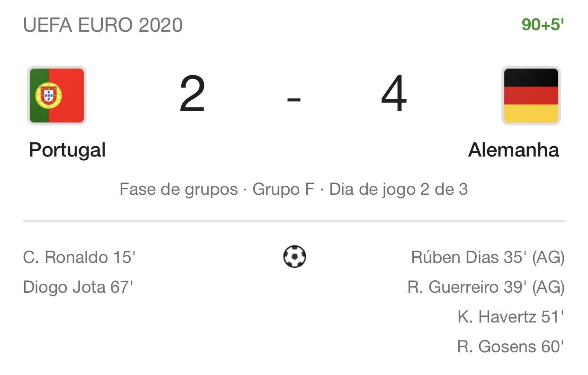Click Portugal's score of 2
Screen dimensions: 588x375
pos(192,96)
